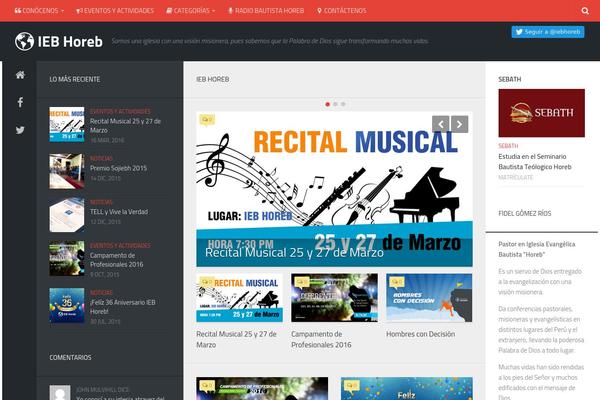
Task: Click Recital Musical sidebar thumbnail
Action: [67, 124]
